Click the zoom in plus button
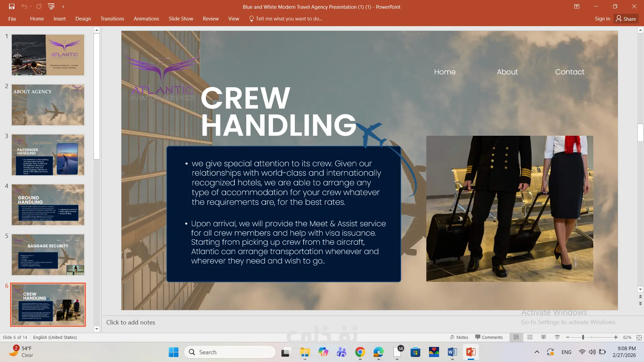 616,337
